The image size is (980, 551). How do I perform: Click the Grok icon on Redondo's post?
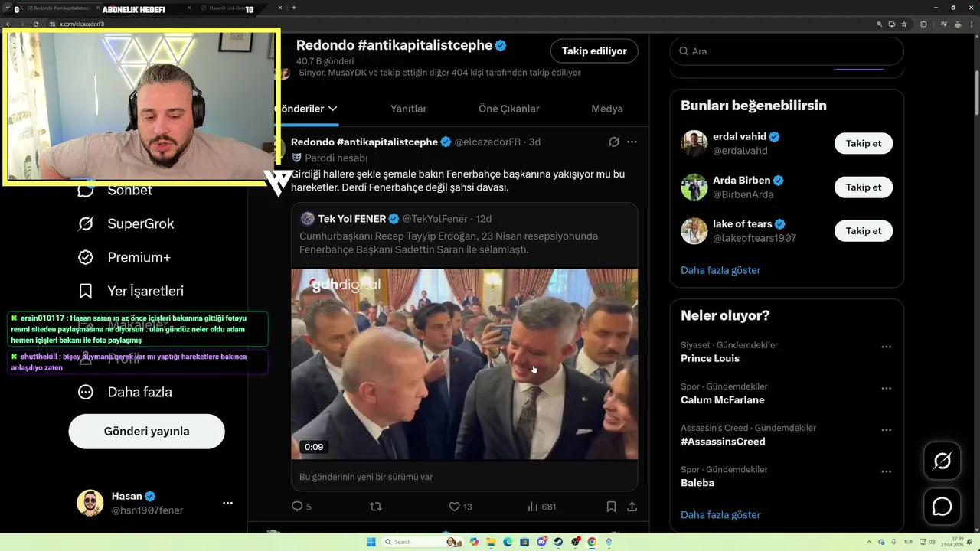613,142
